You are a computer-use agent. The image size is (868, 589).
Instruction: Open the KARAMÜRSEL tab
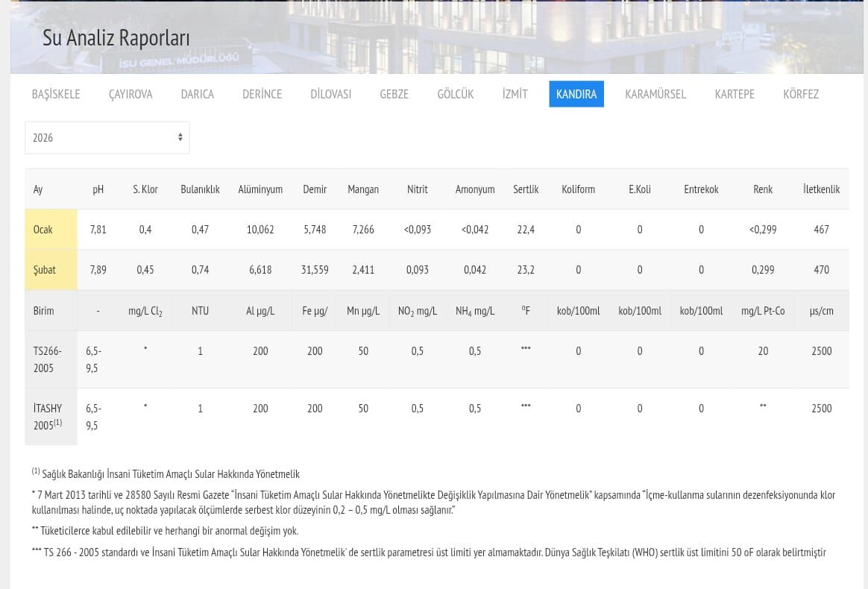point(655,94)
